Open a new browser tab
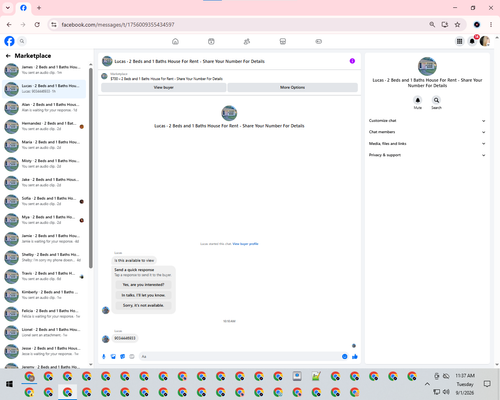The width and height of the screenshot is (500, 400). tap(39, 8)
